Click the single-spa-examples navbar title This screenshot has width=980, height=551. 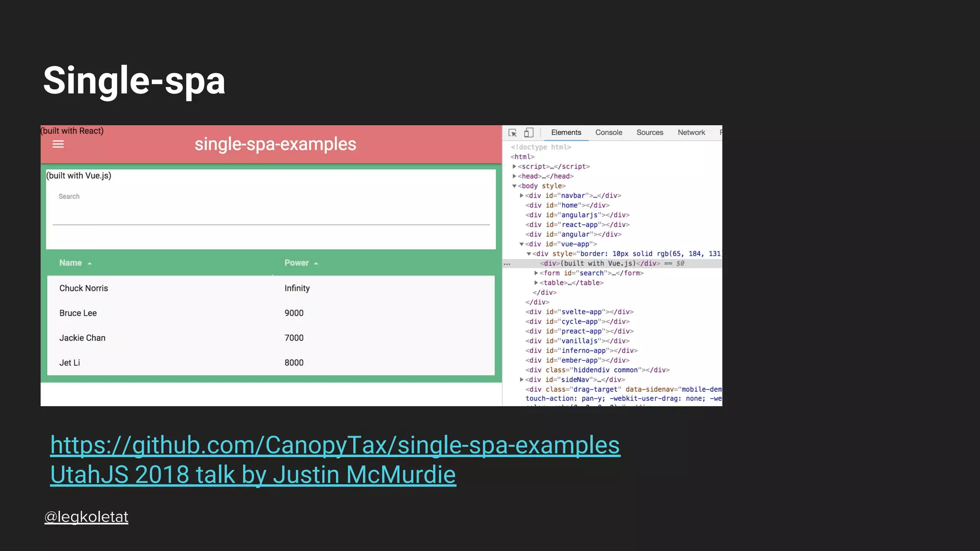click(275, 144)
